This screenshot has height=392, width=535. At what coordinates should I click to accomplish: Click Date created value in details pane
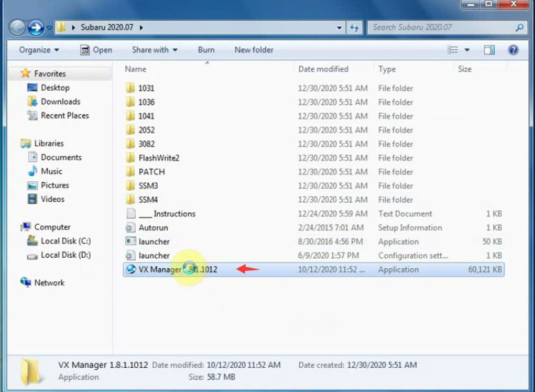382,365
